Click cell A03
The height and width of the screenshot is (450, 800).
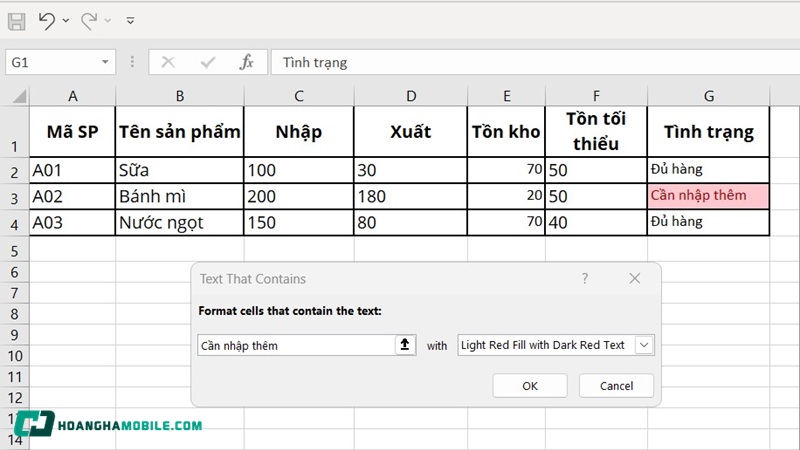[72, 222]
